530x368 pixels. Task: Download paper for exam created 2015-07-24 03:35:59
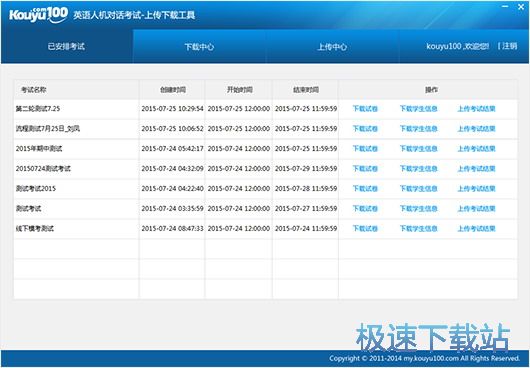[365, 208]
